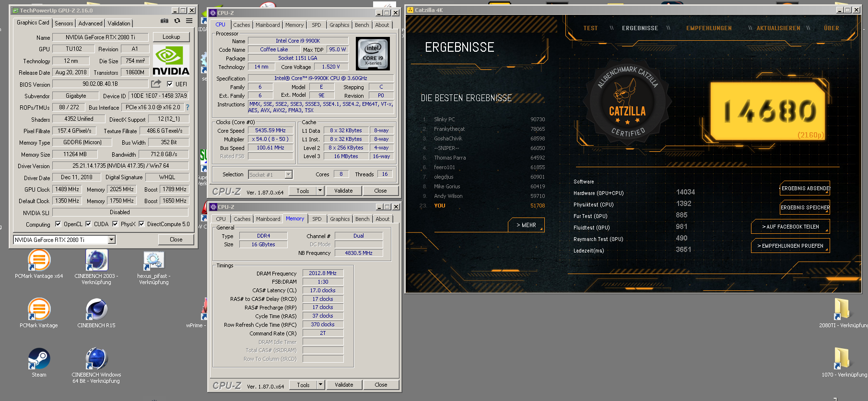Click the top CPU-Z window title icon

coord(213,13)
